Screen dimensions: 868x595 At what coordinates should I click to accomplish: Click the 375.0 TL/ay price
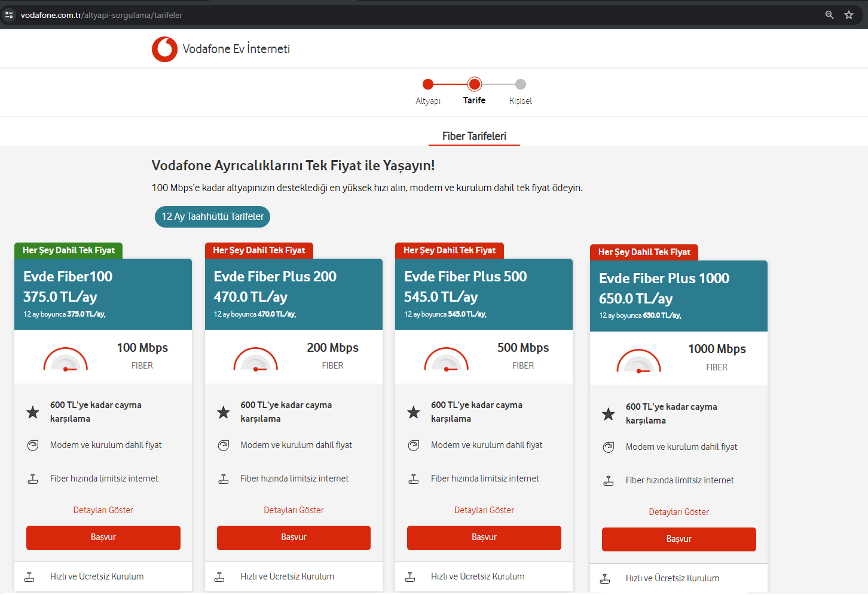60,297
